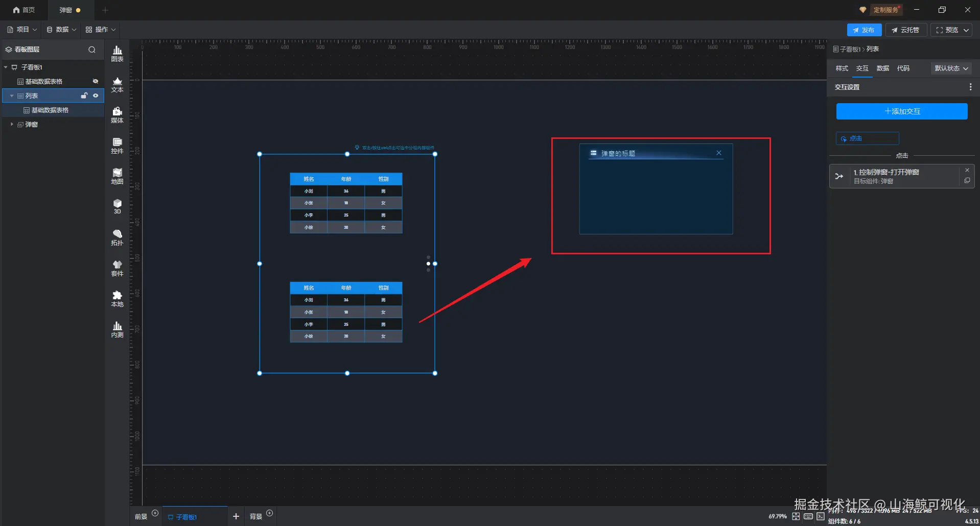Image resolution: width=980 pixels, height=526 pixels.
Task: Click 子看板1 in the breadcrumb
Action: [850, 50]
